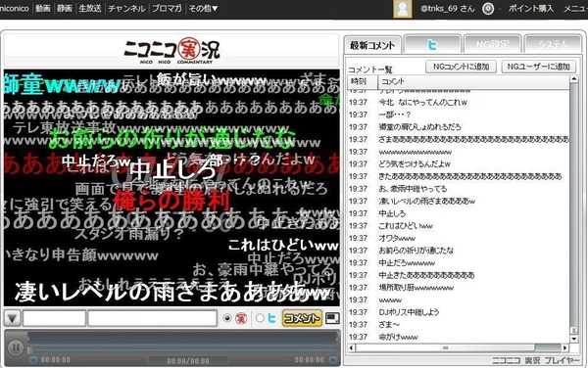588x368 pixels.
Task: Click the ニコニコ実況 logo above the player
Action: pos(172,51)
